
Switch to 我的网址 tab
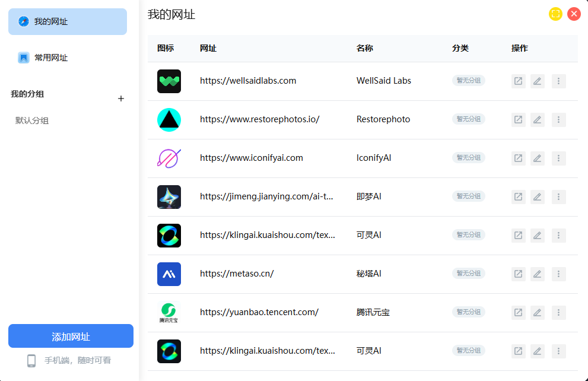tap(67, 22)
